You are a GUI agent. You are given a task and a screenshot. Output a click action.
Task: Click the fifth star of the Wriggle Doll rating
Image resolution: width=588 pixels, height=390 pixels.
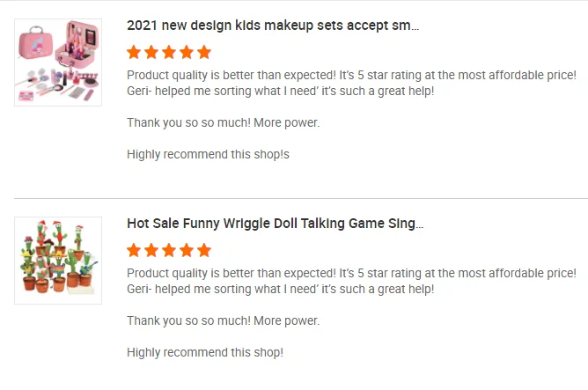(204, 250)
